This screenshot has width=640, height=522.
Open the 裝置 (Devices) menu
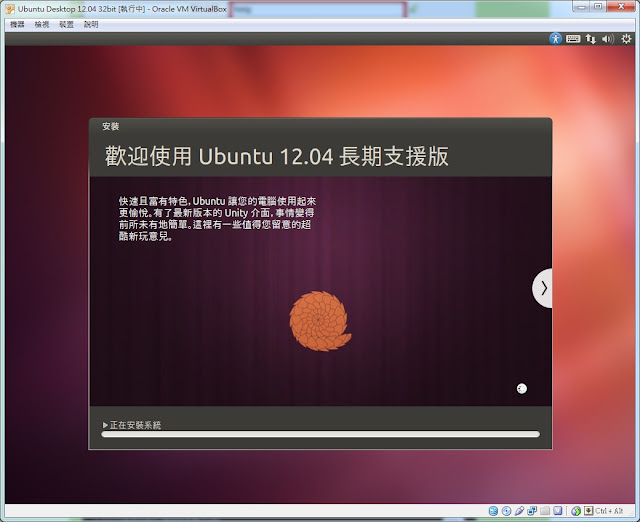[x=66, y=24]
